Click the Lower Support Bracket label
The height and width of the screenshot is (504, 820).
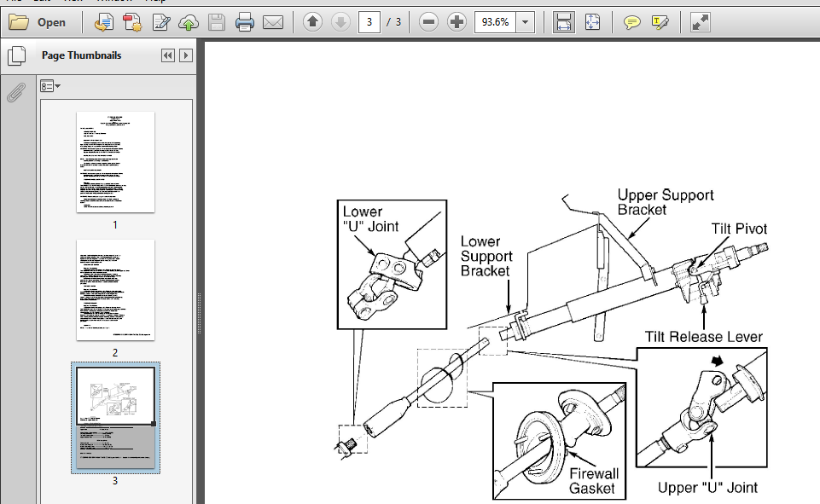[x=486, y=256]
